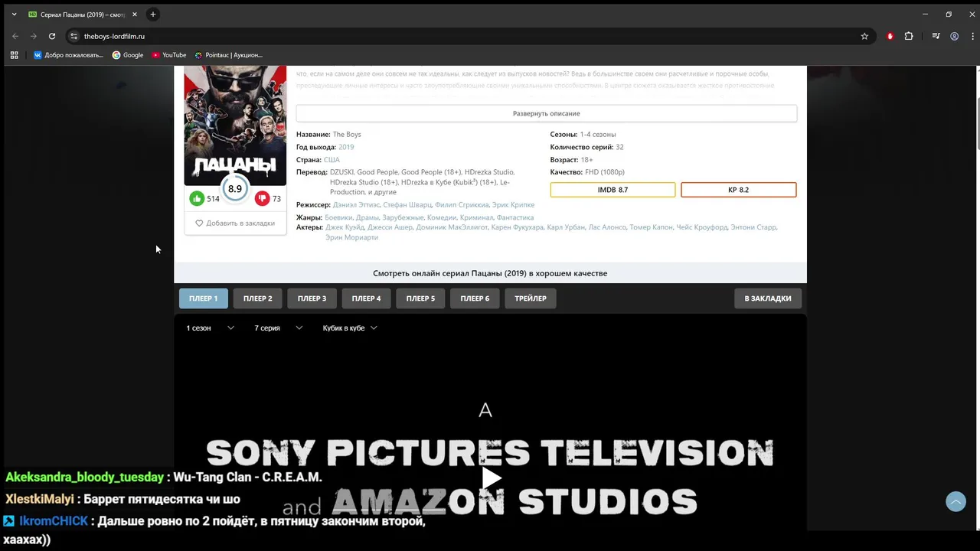The width and height of the screenshot is (980, 551).
Task: Open the Фантастика genre link
Action: click(515, 218)
